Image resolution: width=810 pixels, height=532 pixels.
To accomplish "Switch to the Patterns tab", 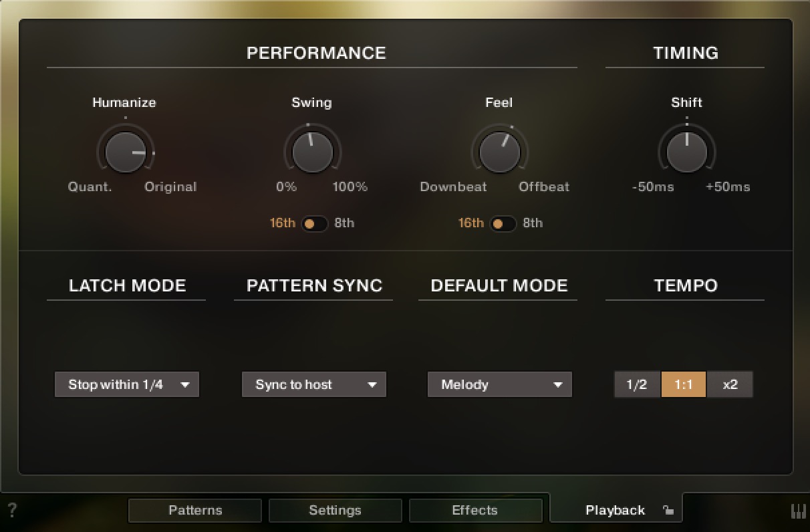I will [194, 510].
